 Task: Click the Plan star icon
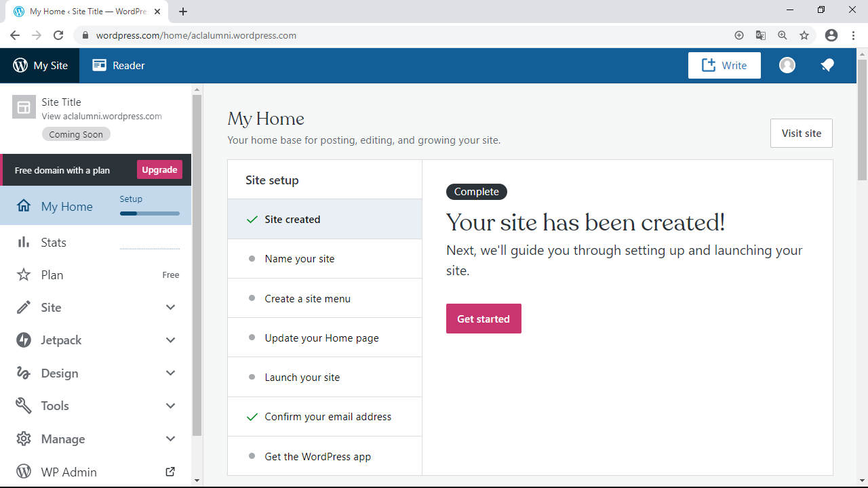tap(24, 274)
